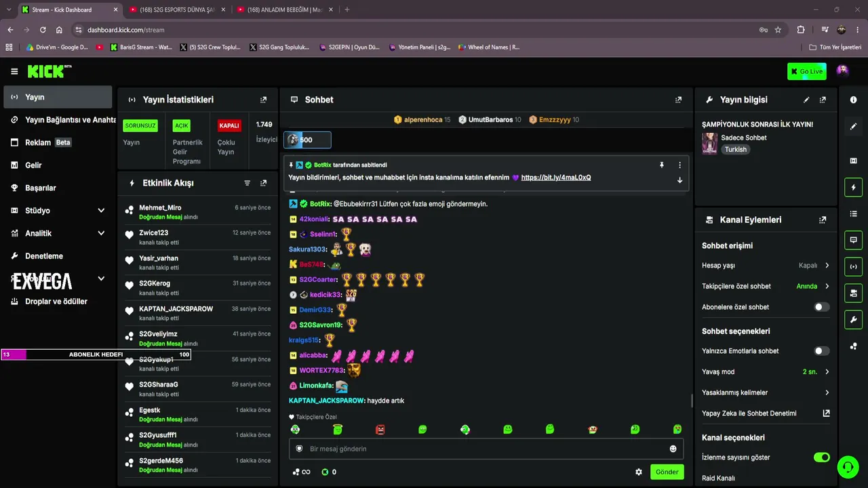The image size is (868, 488).
Task: Open the S2G Crew Topluluk bookmark
Action: pyautogui.click(x=210, y=47)
